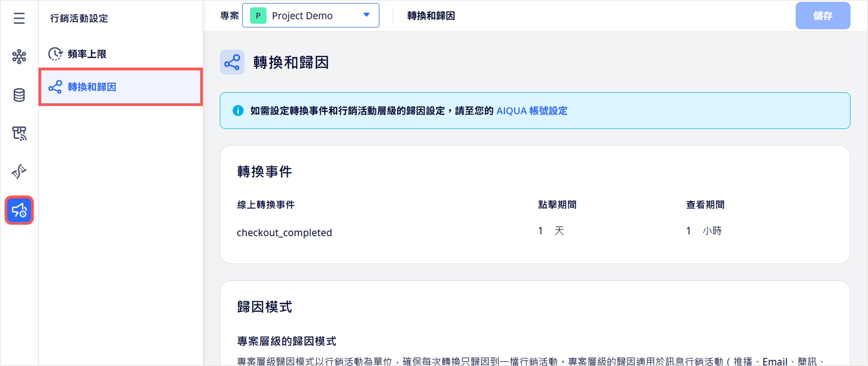
Task: Click the 儲存 save button
Action: pyautogui.click(x=823, y=16)
